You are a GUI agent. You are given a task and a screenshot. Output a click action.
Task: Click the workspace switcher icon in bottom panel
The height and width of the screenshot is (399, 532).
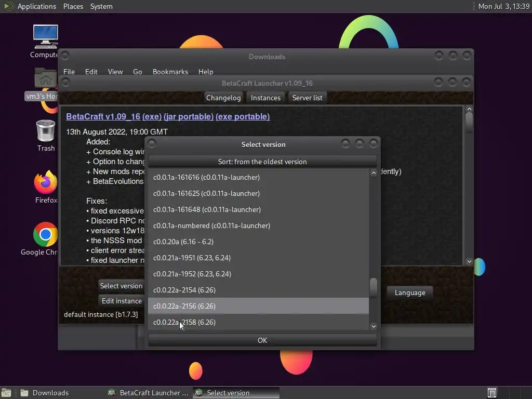pos(492,393)
